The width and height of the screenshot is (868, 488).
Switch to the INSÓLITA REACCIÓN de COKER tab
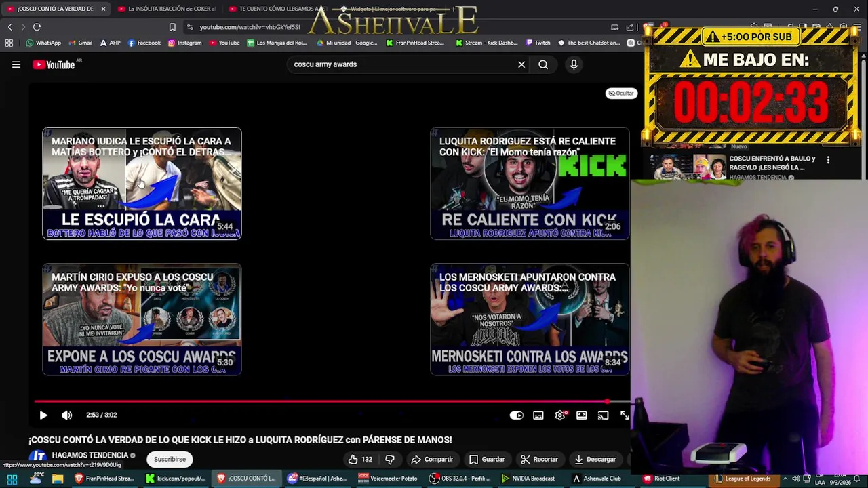166,9
